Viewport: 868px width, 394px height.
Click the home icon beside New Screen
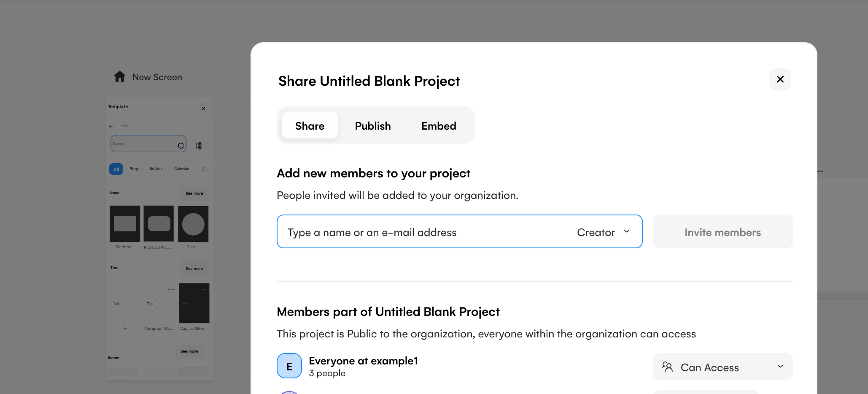point(120,76)
